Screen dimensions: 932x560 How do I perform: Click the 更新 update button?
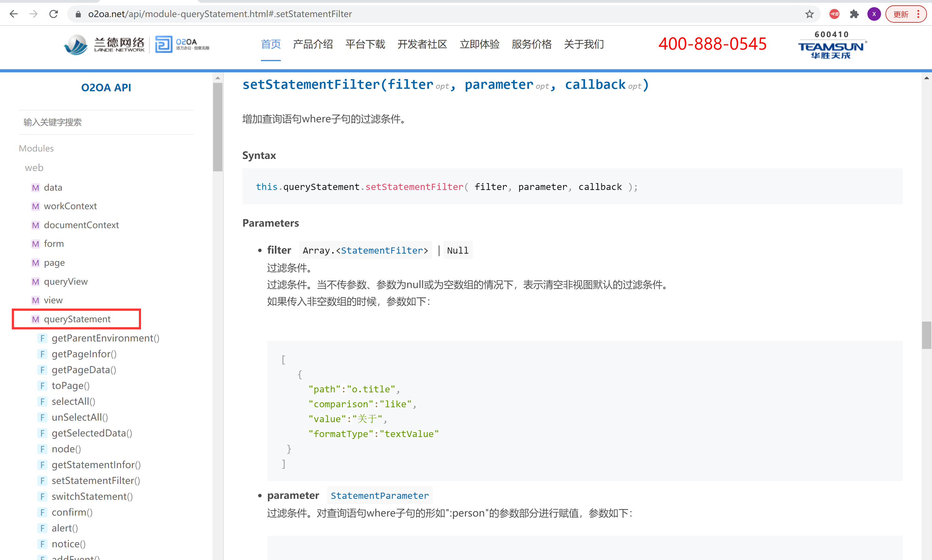pos(901,14)
